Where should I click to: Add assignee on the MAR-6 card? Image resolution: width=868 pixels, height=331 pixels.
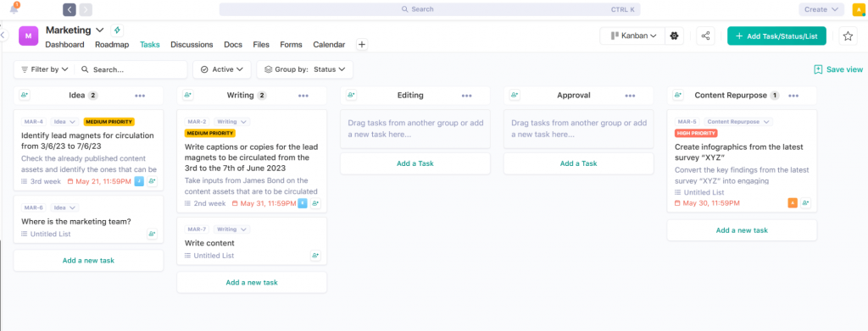[x=152, y=234]
